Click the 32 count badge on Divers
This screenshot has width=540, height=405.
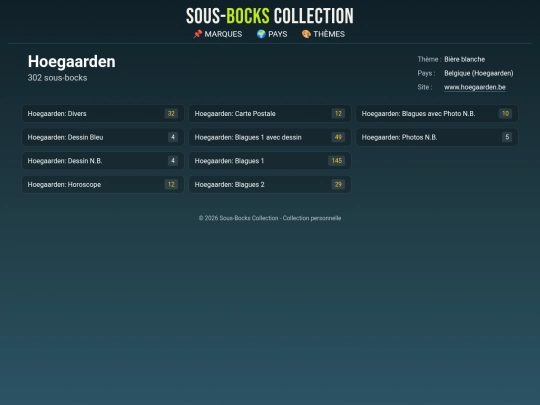point(171,114)
